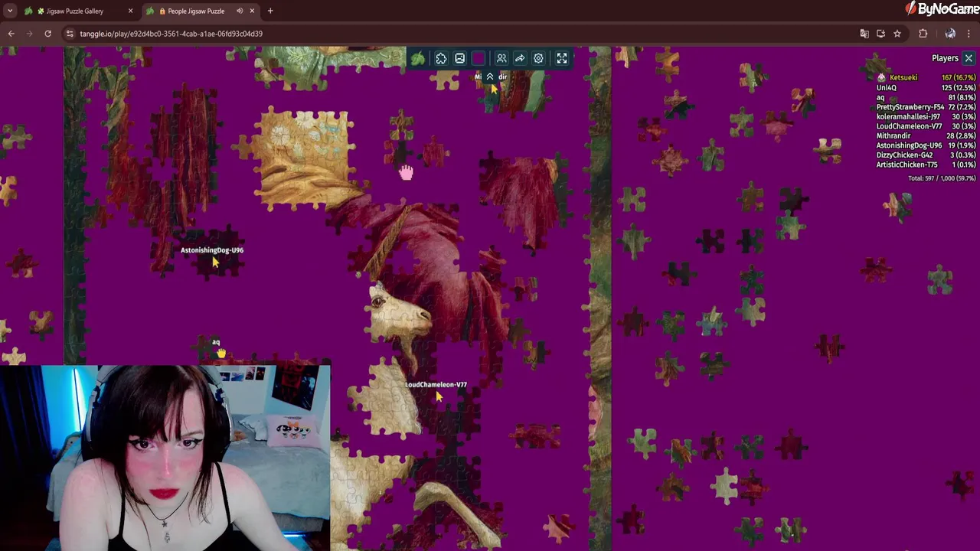This screenshot has width=980, height=551.
Task: Open the puzzle piece options icon
Action: (x=441, y=58)
